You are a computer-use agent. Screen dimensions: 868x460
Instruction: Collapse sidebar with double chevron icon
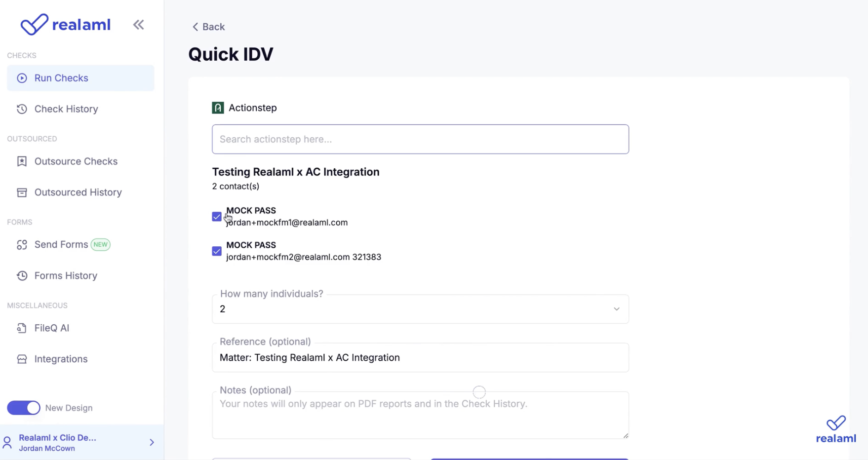click(138, 25)
